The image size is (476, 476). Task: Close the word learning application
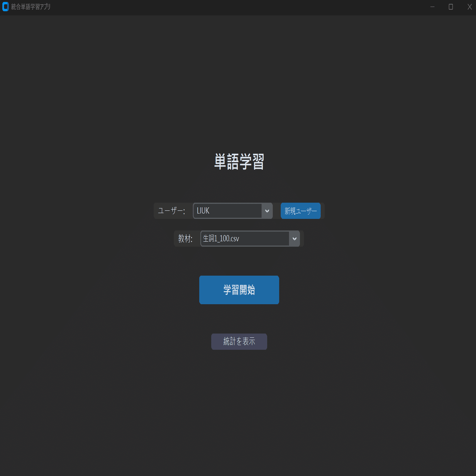pyautogui.click(x=469, y=7)
